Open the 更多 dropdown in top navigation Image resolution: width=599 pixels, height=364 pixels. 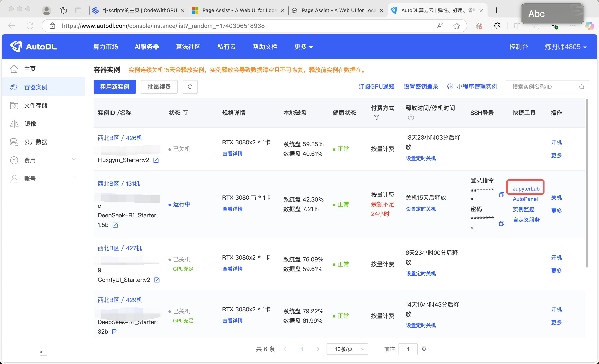[x=303, y=47]
